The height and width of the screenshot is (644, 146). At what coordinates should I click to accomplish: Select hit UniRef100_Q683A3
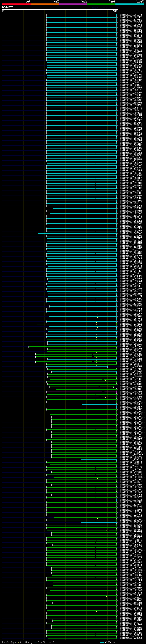[131, 326]
